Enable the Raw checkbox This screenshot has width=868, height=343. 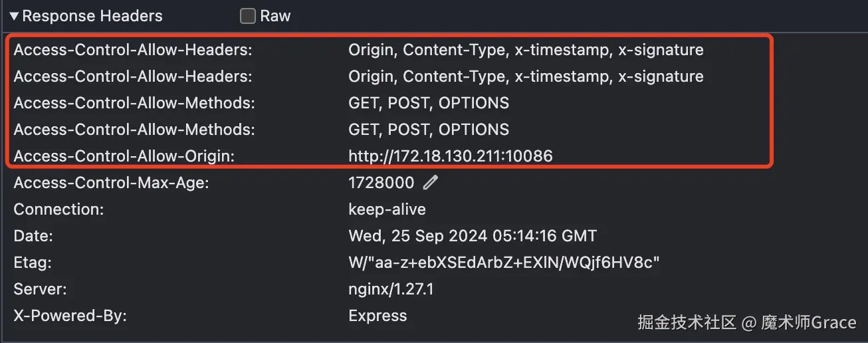click(248, 16)
